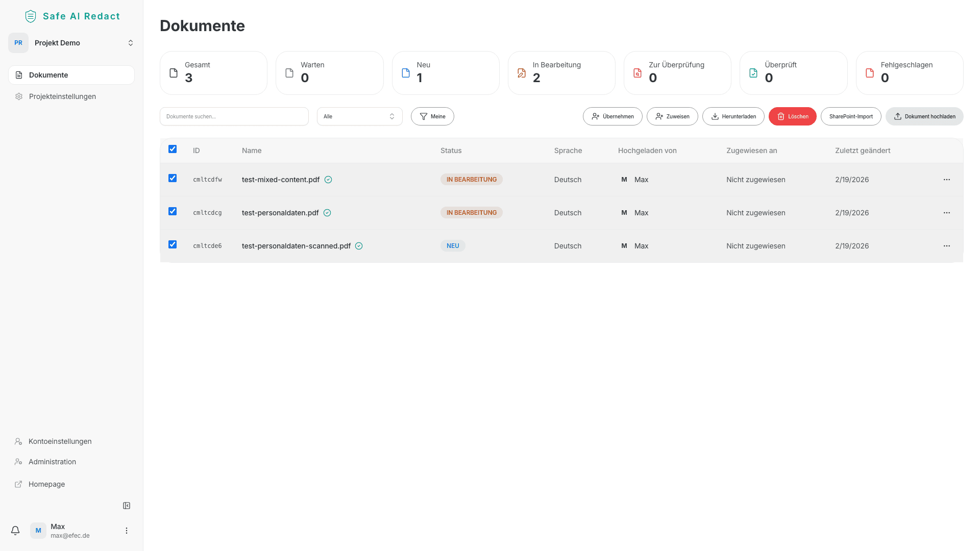Uncheck test-mixed-content.pdf row checkbox
The image size is (980, 551).
173,178
